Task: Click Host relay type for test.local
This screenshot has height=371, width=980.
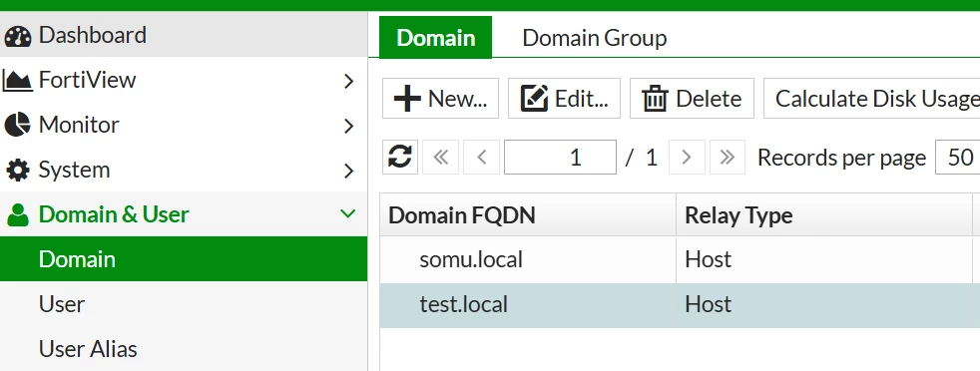Action: [709, 304]
